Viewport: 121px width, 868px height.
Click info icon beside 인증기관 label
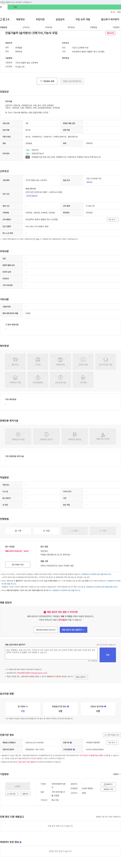(x=71, y=742)
